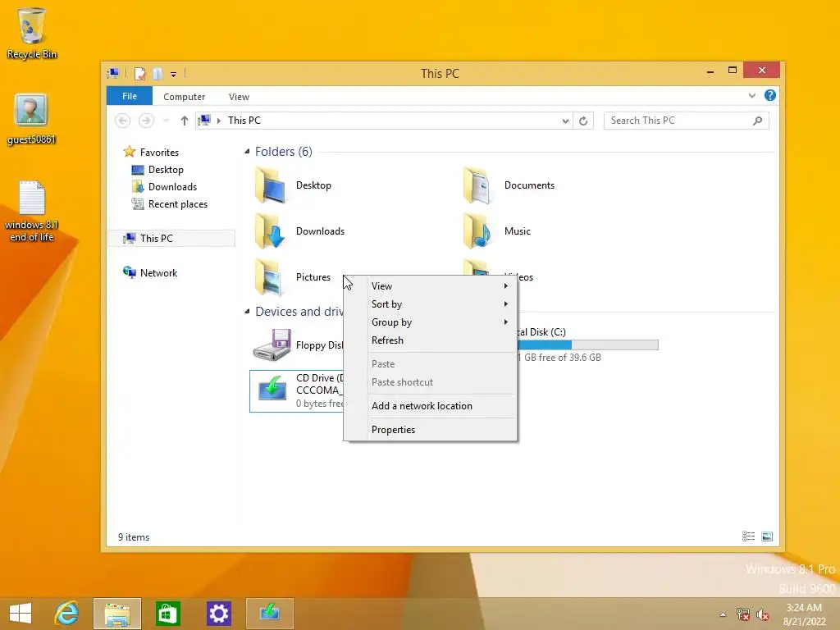Open the View submenu in context menu

(430, 286)
